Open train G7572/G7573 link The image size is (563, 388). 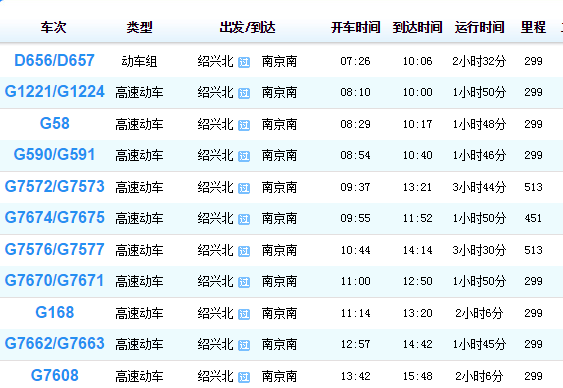(x=55, y=186)
